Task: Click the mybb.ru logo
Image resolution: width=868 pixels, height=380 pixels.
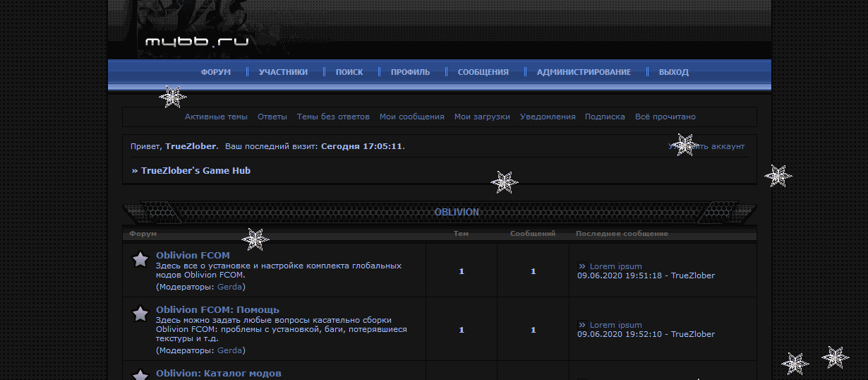Action: tap(196, 42)
